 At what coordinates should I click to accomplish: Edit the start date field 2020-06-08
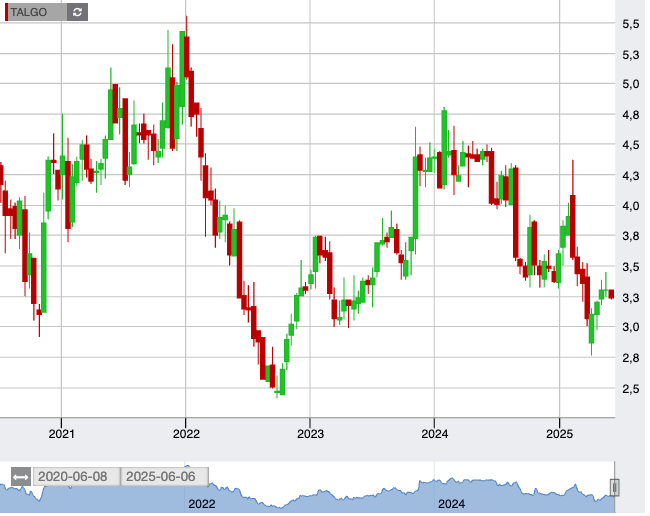[x=76, y=477]
